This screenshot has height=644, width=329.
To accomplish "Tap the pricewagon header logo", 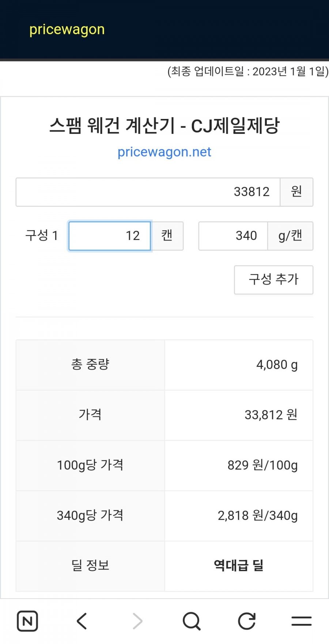I will [x=67, y=29].
